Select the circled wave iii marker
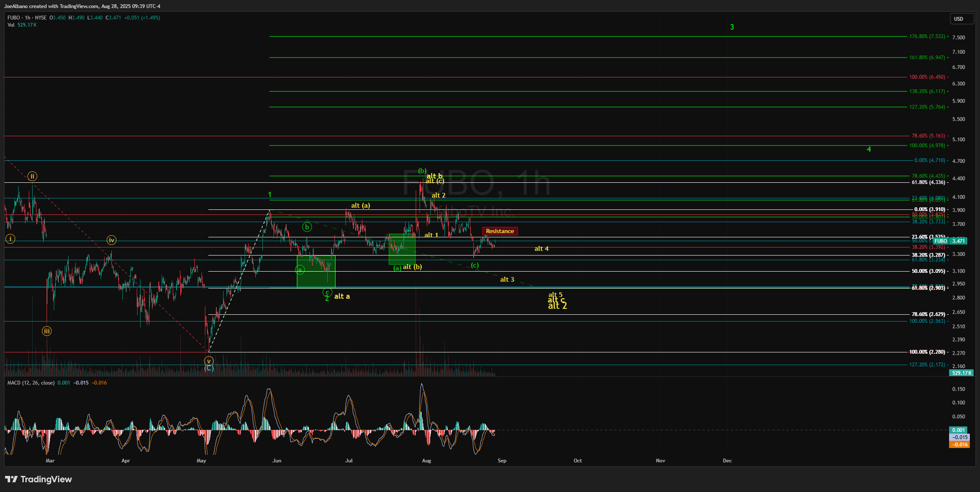980x492 pixels. tap(47, 331)
